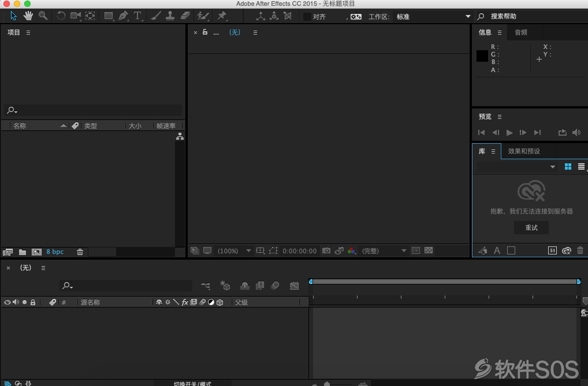Select the 库 tab
Screen dimensions: 588x386
coord(482,151)
